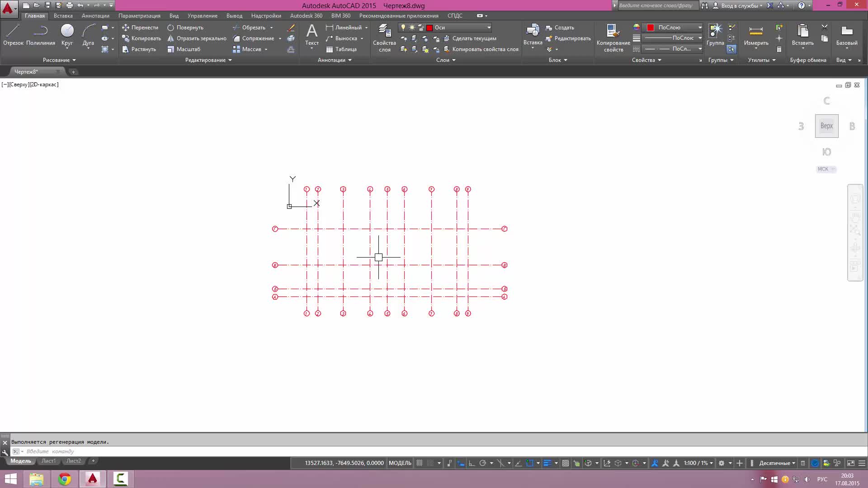The width and height of the screenshot is (868, 488).
Task: Click the red layer color swatch
Action: click(429, 28)
